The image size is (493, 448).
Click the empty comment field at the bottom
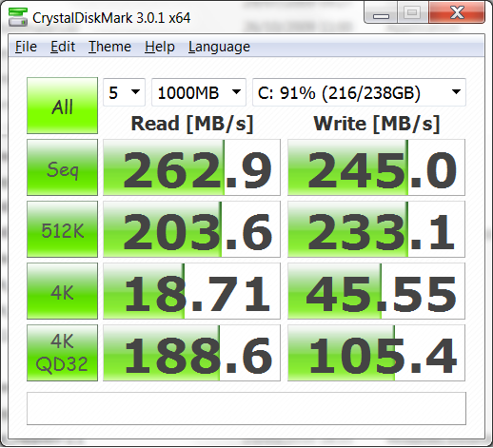[246, 408]
